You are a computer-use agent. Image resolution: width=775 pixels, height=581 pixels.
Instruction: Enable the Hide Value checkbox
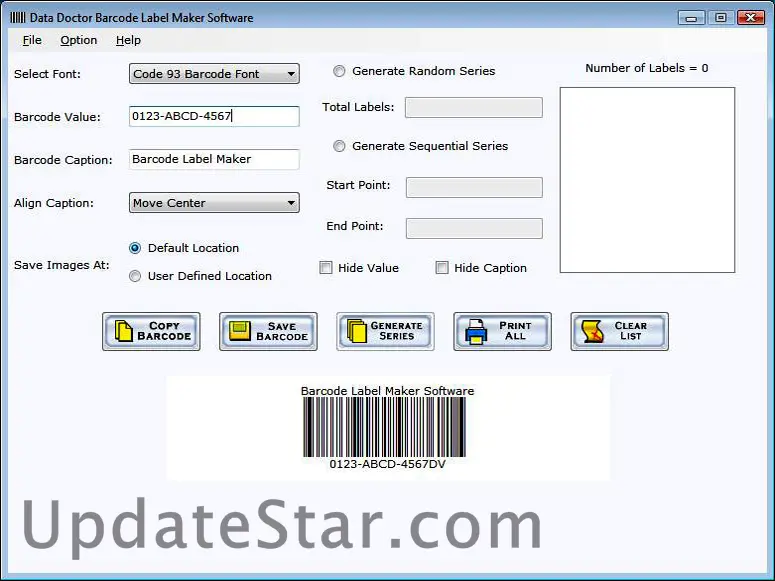coord(326,268)
